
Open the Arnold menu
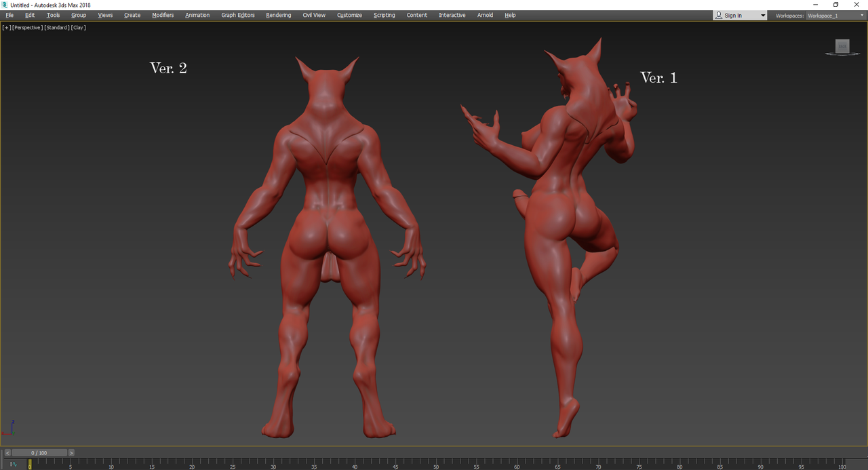coord(485,15)
